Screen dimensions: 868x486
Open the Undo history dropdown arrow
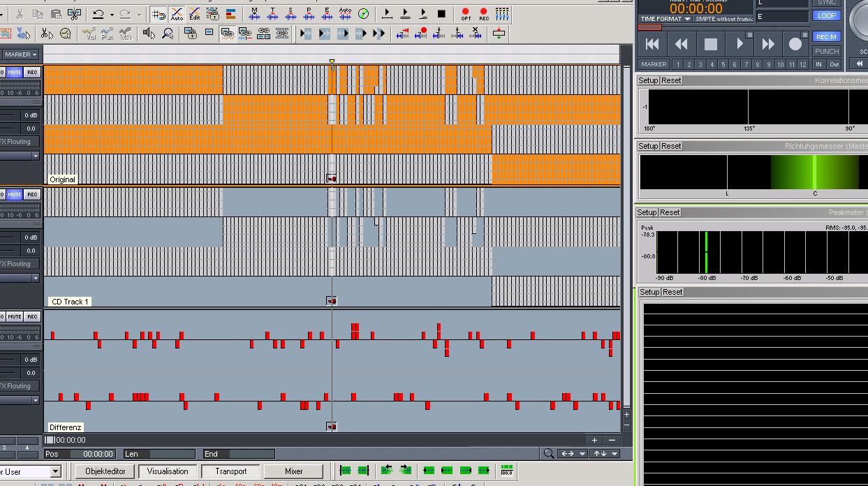[x=112, y=15]
